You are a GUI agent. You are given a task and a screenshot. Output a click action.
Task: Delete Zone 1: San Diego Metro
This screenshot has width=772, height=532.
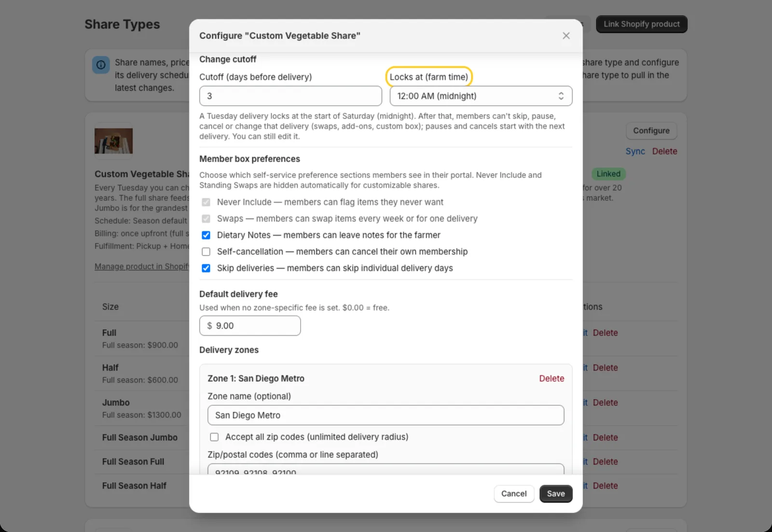click(x=551, y=379)
